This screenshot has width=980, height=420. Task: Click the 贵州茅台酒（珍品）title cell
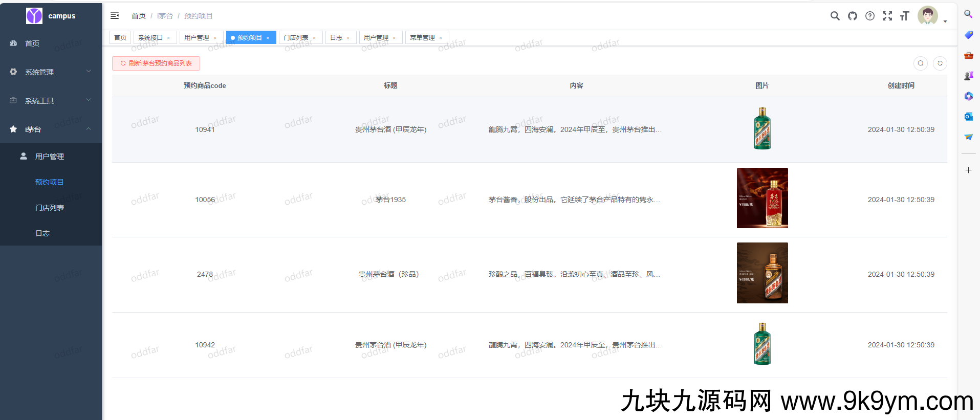pos(390,274)
